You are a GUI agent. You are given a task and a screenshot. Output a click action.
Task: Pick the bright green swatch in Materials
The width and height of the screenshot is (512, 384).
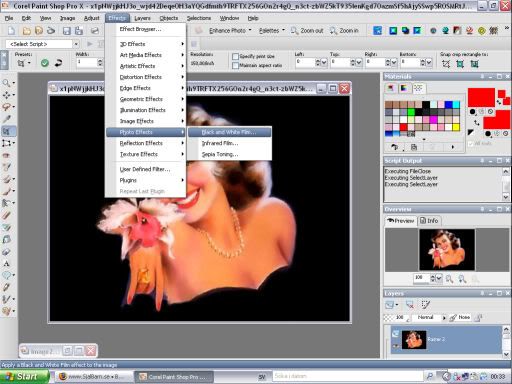[x=411, y=112]
